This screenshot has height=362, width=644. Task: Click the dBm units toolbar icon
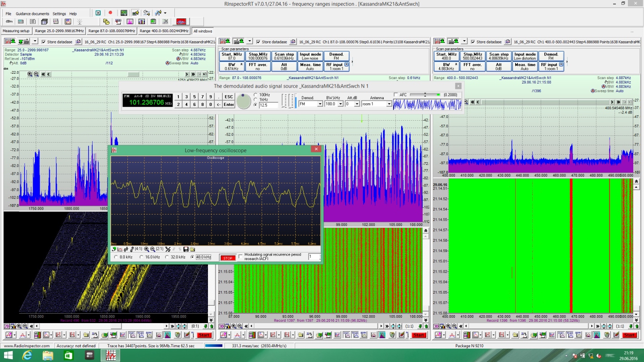pyautogui.click(x=8, y=21)
